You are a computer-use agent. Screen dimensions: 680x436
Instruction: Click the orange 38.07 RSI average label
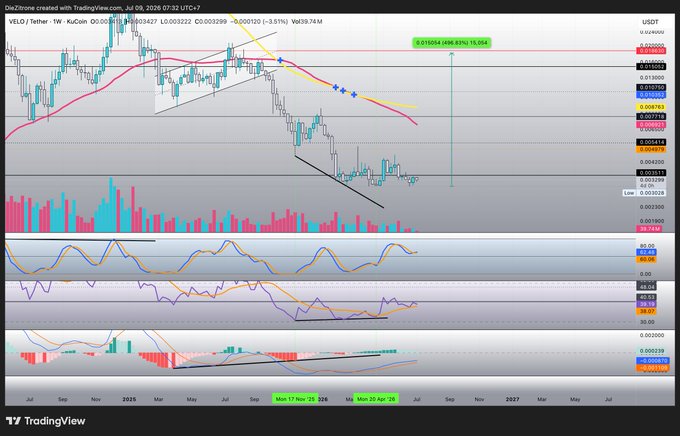click(x=647, y=311)
